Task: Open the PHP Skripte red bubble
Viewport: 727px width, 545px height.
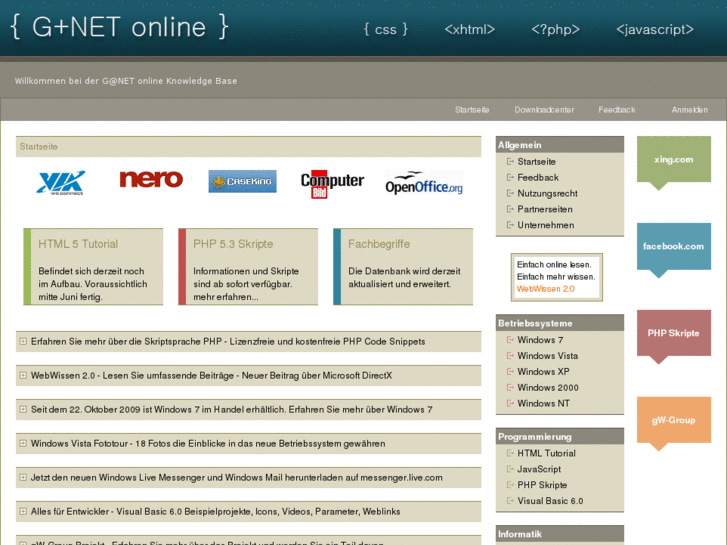Action: tap(674, 333)
